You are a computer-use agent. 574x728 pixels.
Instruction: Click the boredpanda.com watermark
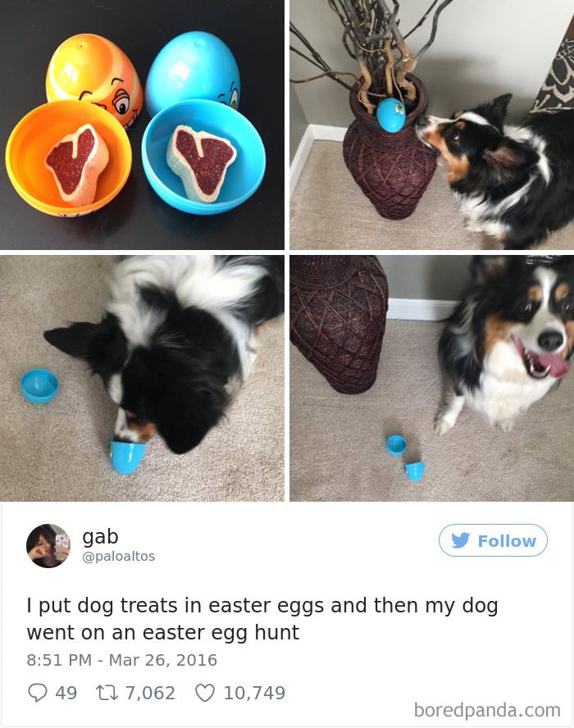point(487,710)
